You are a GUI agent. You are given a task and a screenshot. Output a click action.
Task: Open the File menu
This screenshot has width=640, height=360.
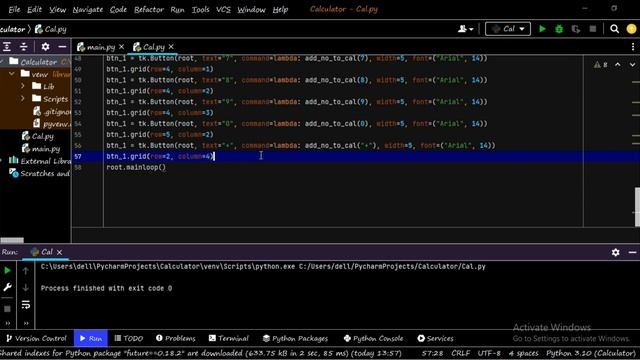pyautogui.click(x=14, y=9)
